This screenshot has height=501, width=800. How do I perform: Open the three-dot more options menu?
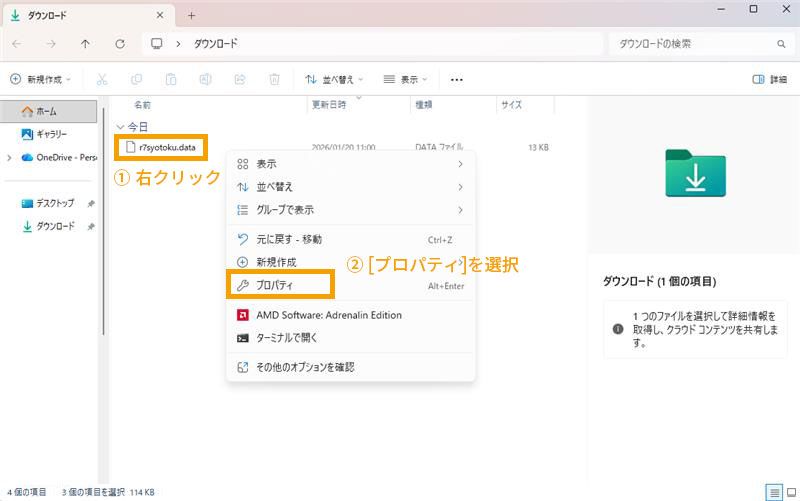click(x=457, y=80)
